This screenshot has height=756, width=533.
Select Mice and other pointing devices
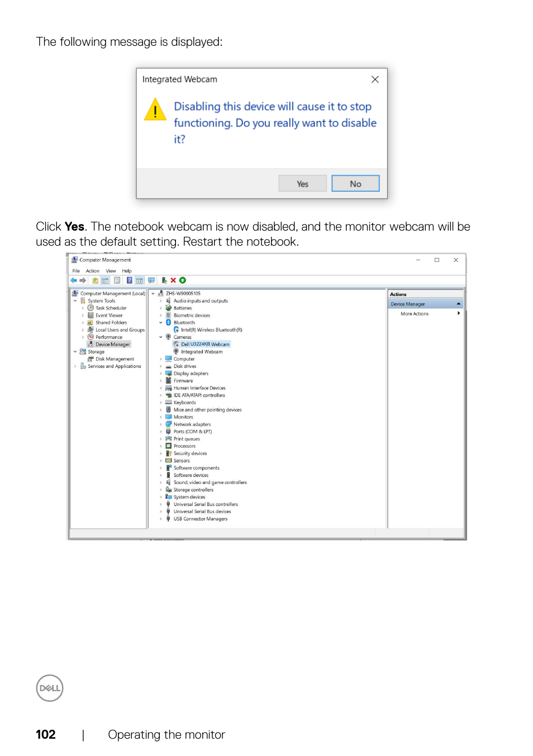coord(208,410)
